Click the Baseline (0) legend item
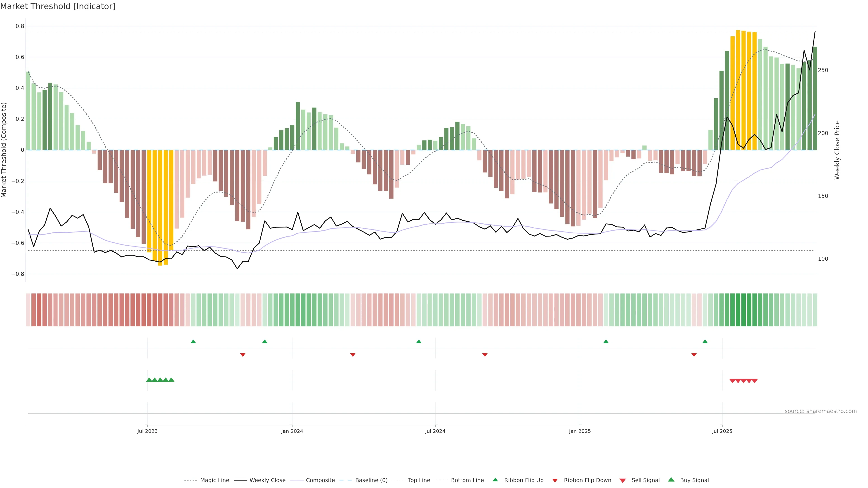Image resolution: width=868 pixels, height=488 pixels. coord(371,480)
